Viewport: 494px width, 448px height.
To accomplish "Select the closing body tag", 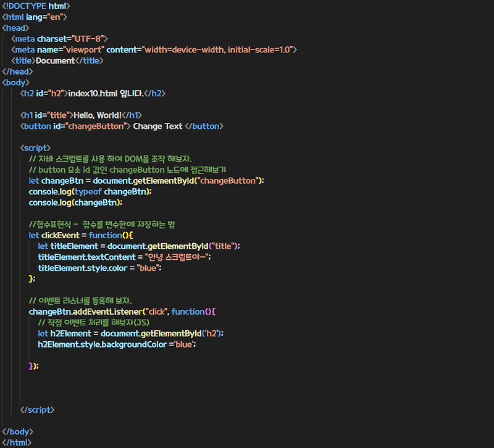I will point(19,431).
